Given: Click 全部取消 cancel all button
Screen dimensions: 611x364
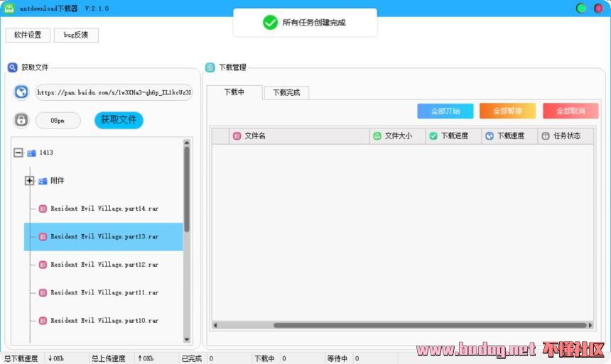Looking at the screenshot, I should (x=571, y=111).
